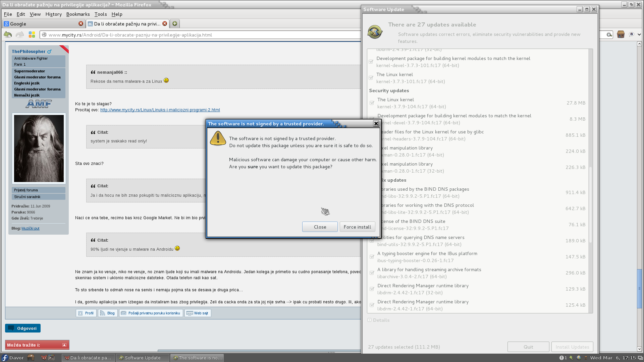Click the updates list vertical scrollbar

(591, 204)
